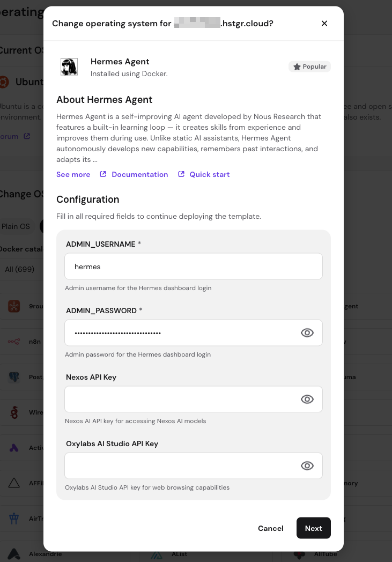Click the 'Hermes Agent' title text
The width and height of the screenshot is (392, 562).
(120, 62)
